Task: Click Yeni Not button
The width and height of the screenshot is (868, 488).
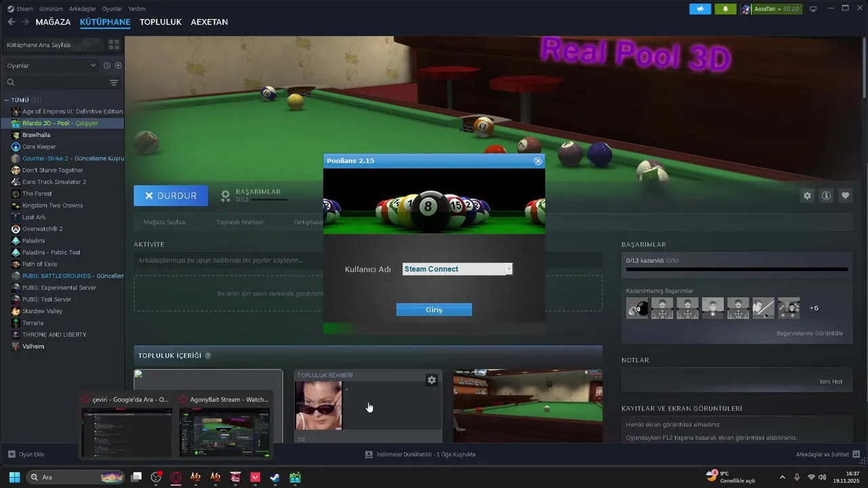Action: 831,382
